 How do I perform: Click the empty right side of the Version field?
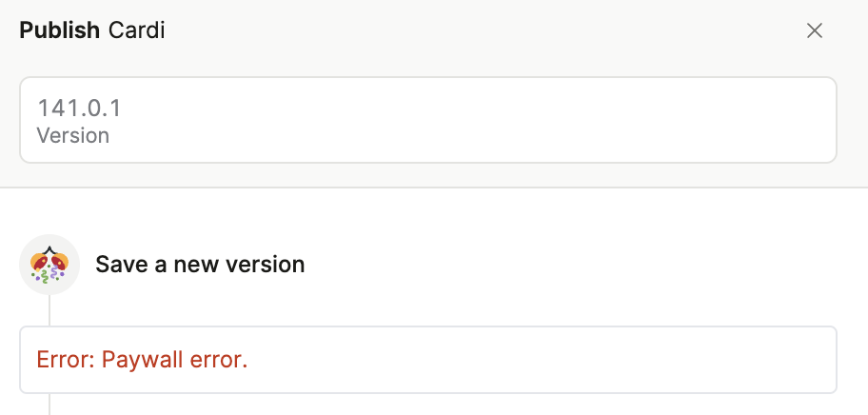pos(666,120)
